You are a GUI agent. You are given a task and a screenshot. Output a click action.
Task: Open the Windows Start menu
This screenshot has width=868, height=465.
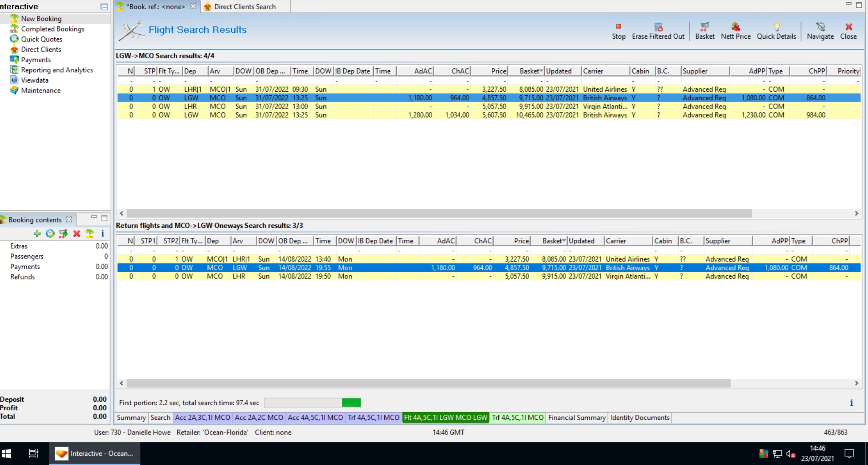pyautogui.click(x=6, y=454)
